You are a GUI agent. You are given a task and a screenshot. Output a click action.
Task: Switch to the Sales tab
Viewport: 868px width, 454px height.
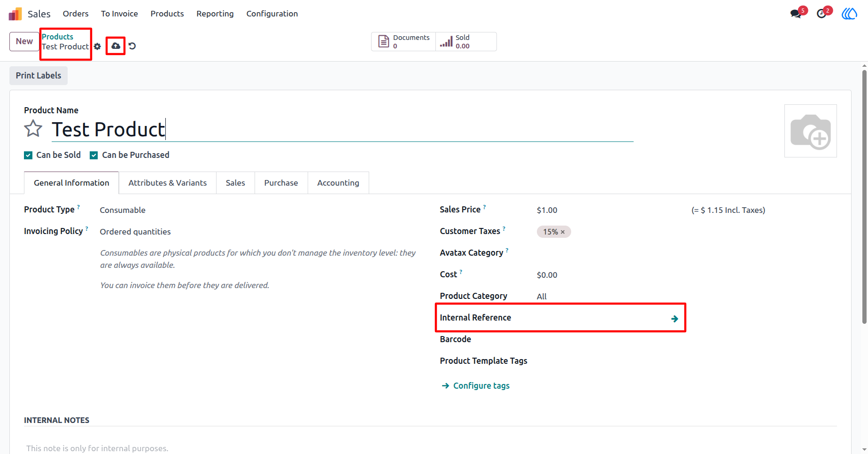coord(235,183)
